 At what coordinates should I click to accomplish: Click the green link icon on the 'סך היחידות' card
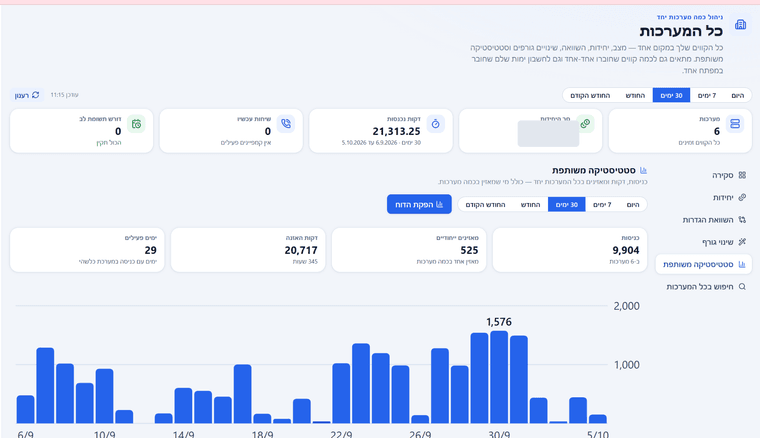click(585, 124)
